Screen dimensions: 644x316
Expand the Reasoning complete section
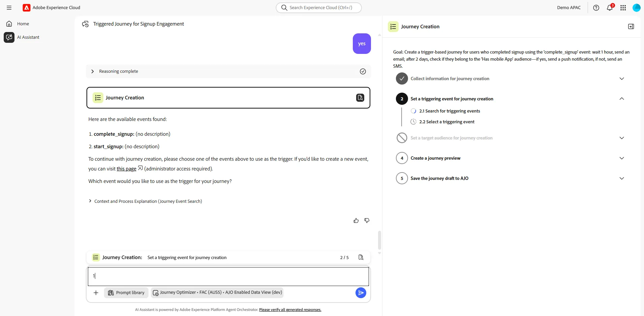(93, 71)
